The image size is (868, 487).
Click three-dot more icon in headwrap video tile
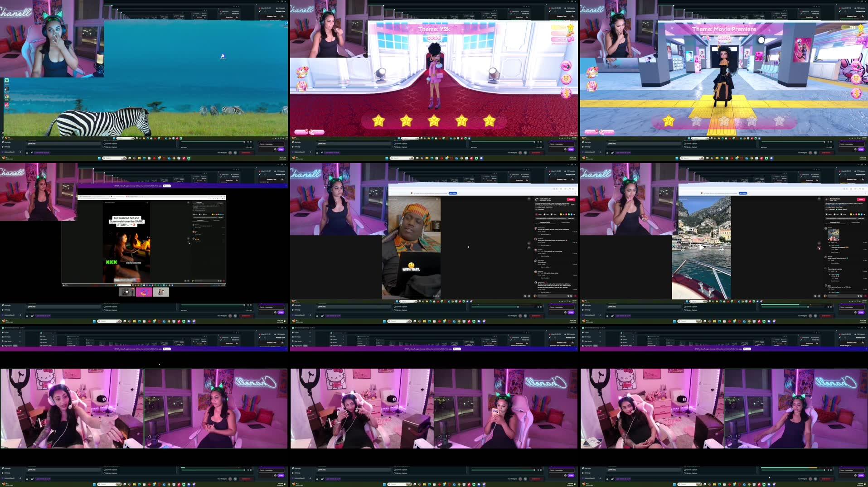tap(529, 199)
